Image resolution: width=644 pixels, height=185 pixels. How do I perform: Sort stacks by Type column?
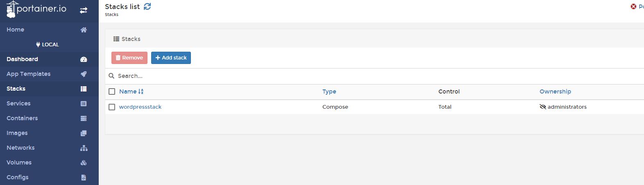click(x=329, y=91)
